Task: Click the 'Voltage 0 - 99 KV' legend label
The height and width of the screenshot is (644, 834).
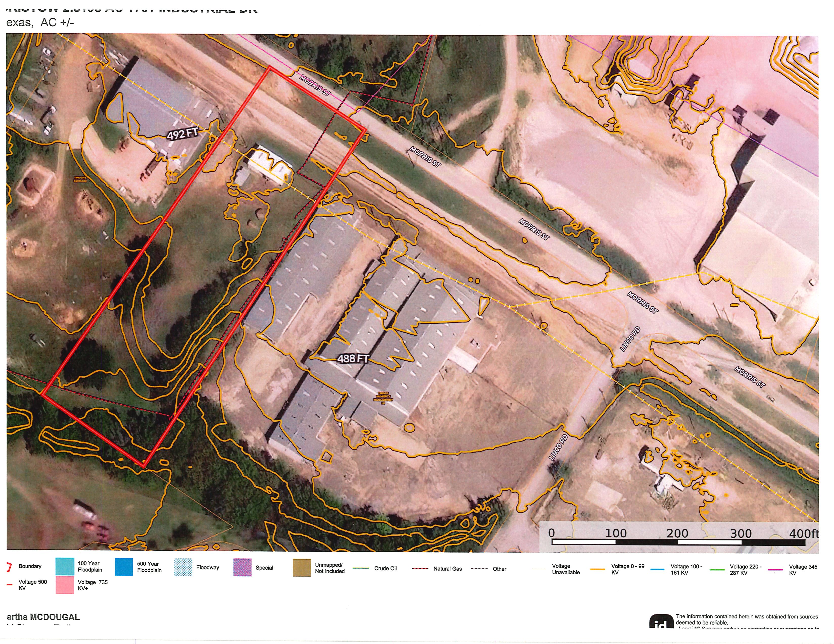Action: tap(628, 569)
